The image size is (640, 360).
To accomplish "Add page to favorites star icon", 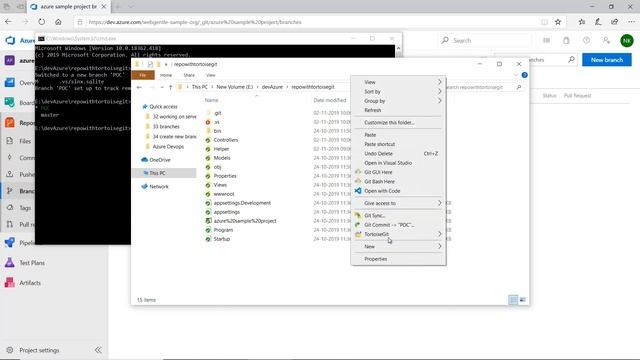I will point(558,22).
